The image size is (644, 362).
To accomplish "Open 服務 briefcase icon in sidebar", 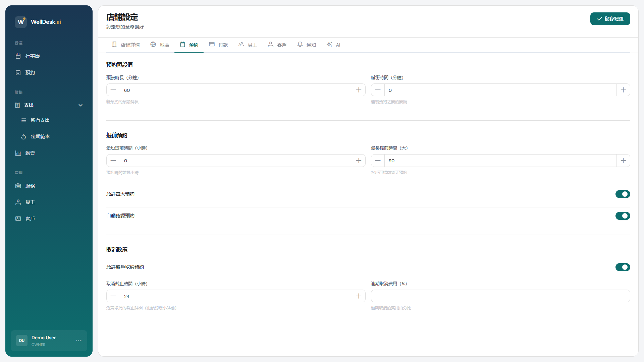I will pyautogui.click(x=18, y=186).
